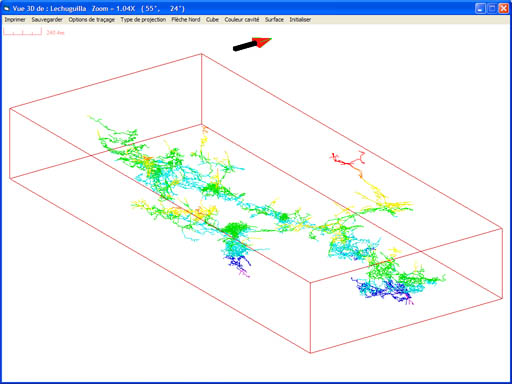The width and height of the screenshot is (512, 384).
Task: Open the Sauvegarder menu
Action: pos(47,20)
